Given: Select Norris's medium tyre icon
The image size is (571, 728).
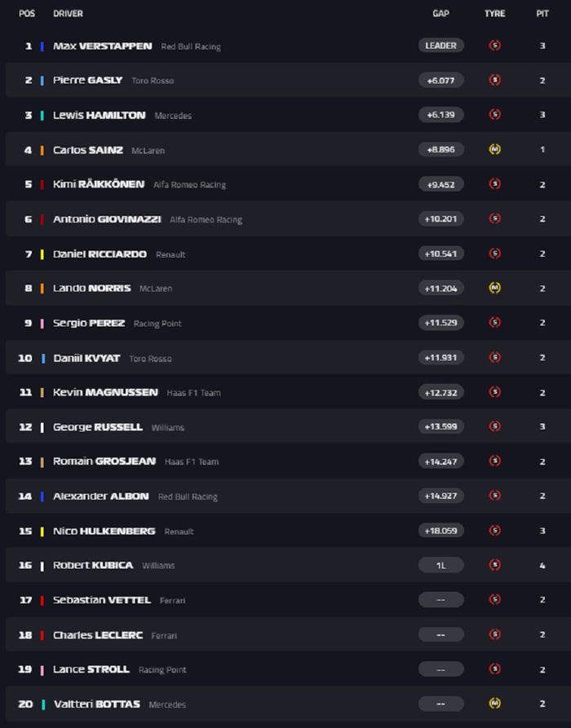Looking at the screenshot, I should click(x=494, y=289).
